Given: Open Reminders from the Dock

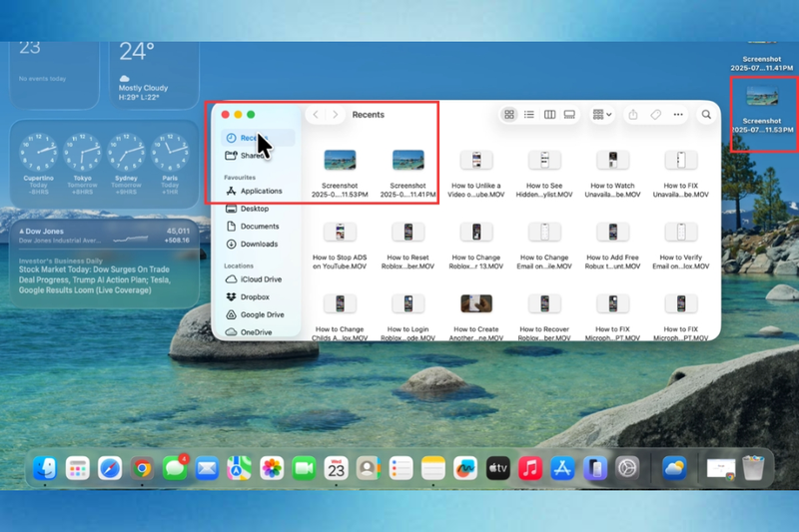Looking at the screenshot, I should click(401, 468).
